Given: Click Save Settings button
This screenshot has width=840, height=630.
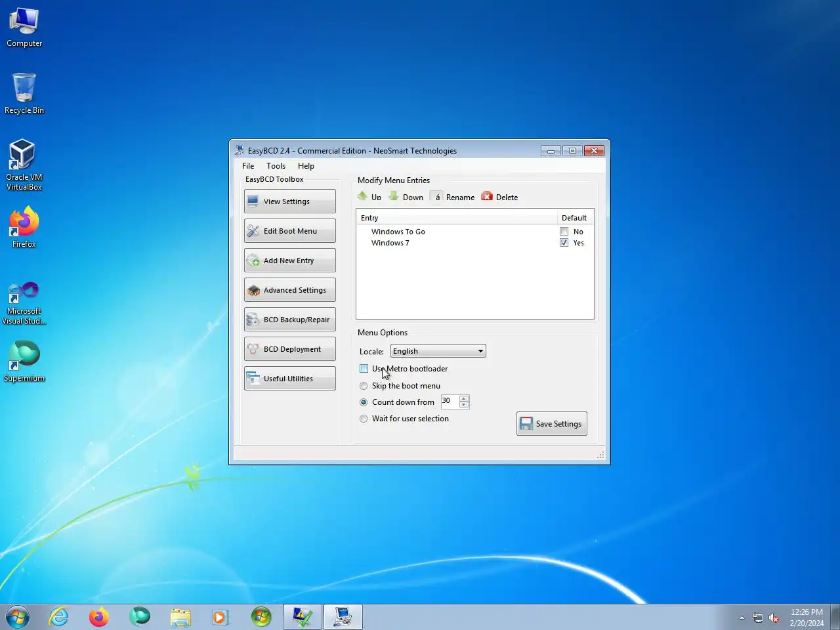Looking at the screenshot, I should pos(551,424).
